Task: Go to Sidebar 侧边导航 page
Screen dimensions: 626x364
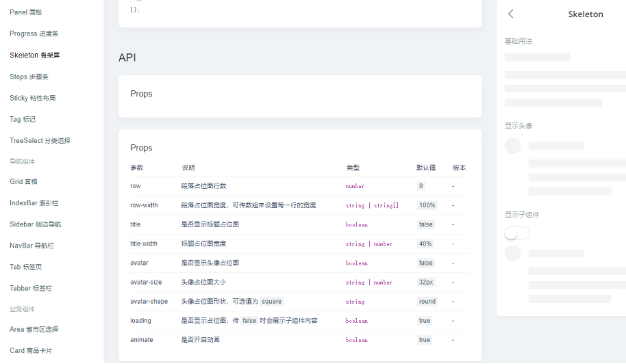Action: [x=36, y=224]
